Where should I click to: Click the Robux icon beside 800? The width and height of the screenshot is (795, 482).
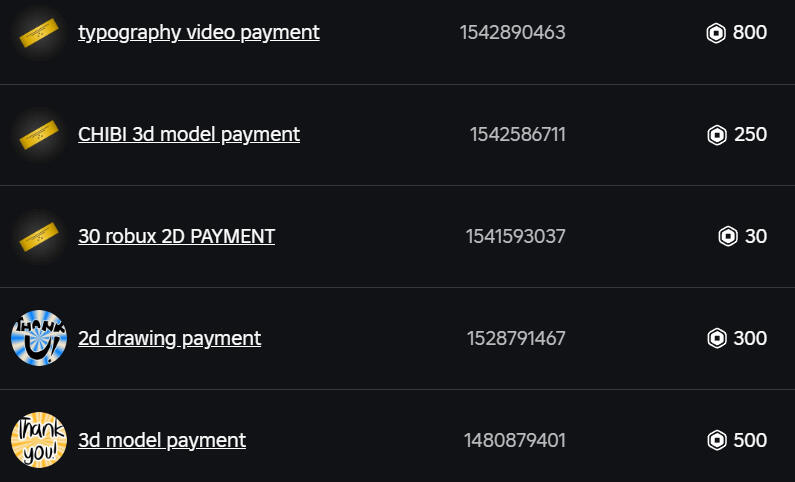pos(717,33)
